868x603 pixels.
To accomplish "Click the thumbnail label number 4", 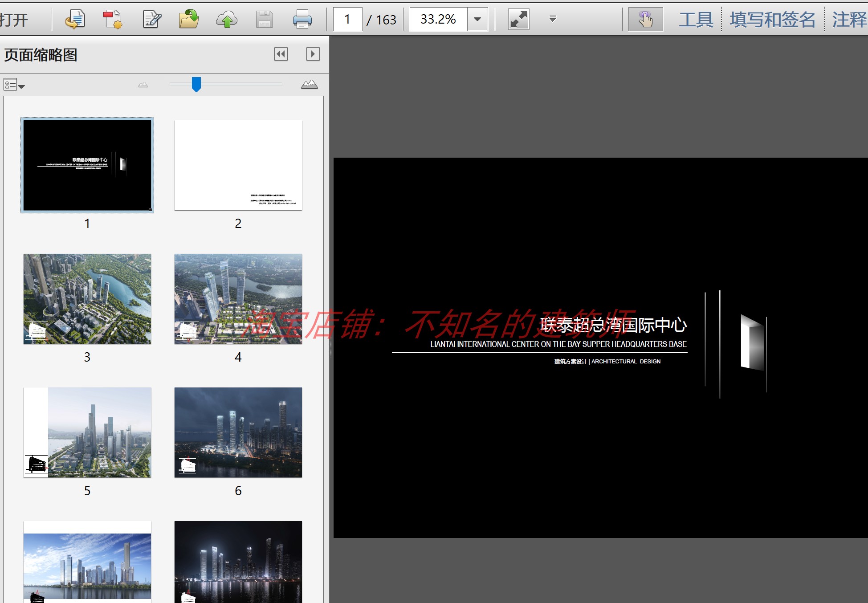I will [238, 357].
